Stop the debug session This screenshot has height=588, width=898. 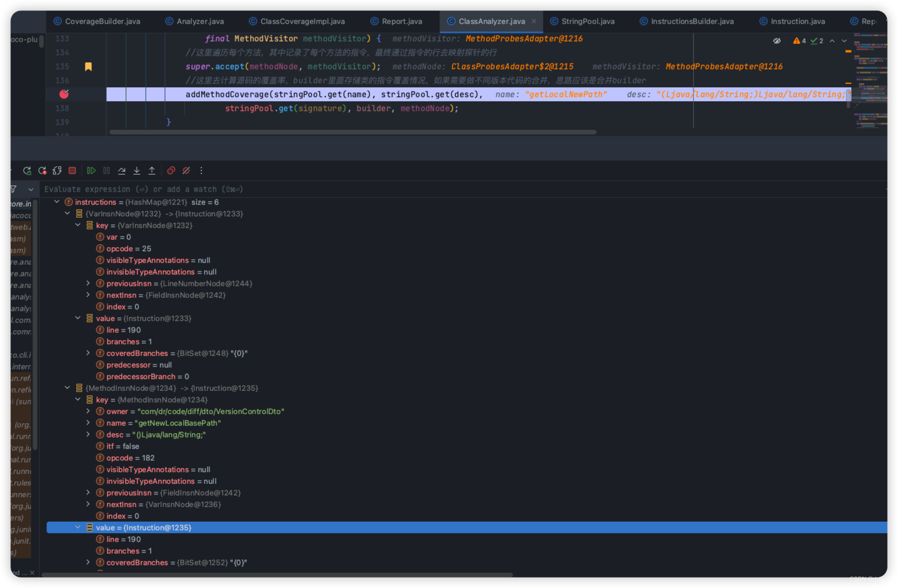[x=72, y=170]
